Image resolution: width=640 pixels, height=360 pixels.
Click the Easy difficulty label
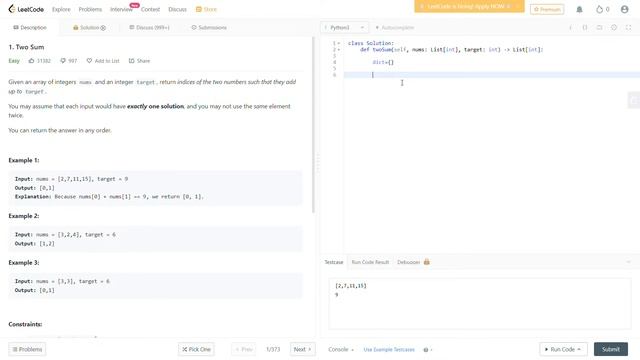(14, 61)
